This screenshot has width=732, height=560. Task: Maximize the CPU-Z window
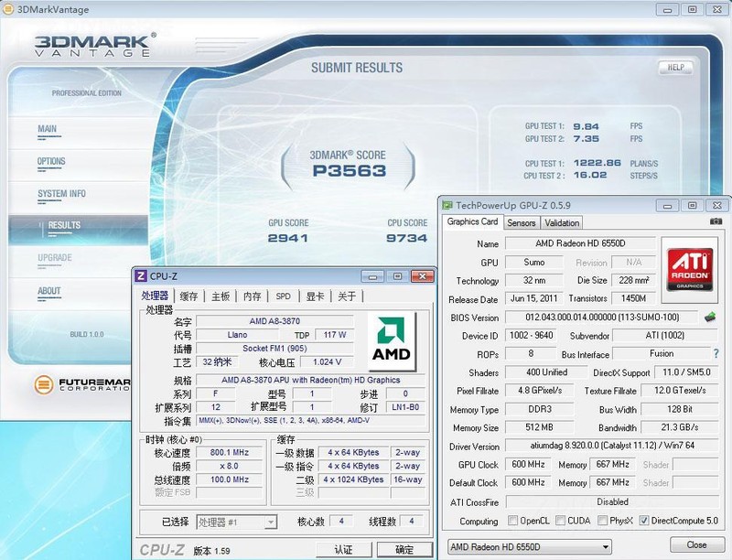tap(398, 276)
